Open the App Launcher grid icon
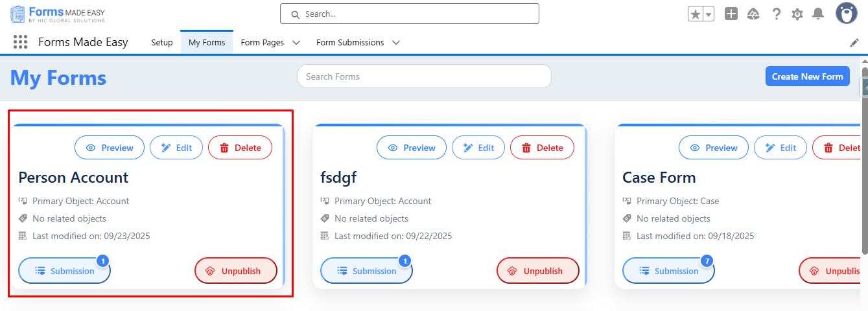 [20, 42]
